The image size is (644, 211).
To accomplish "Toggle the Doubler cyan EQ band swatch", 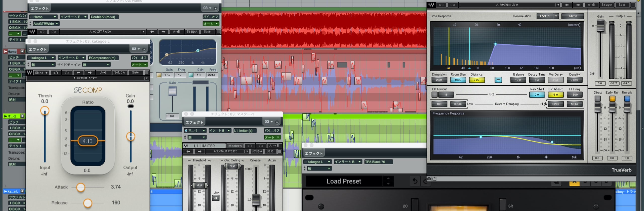I will 191,75.
